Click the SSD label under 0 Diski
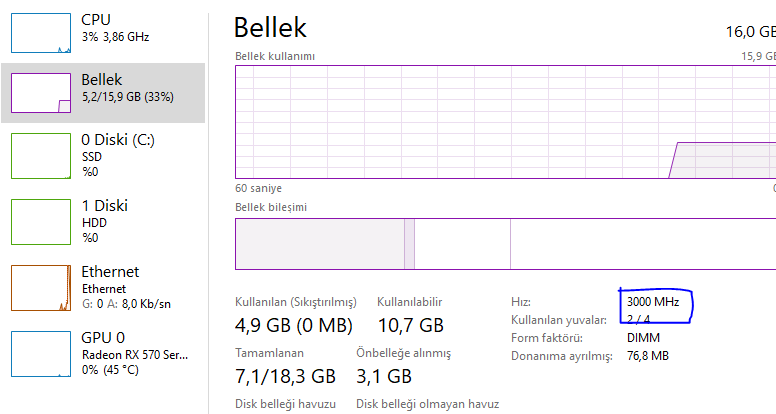The height and width of the screenshot is (414, 776). coord(91,157)
